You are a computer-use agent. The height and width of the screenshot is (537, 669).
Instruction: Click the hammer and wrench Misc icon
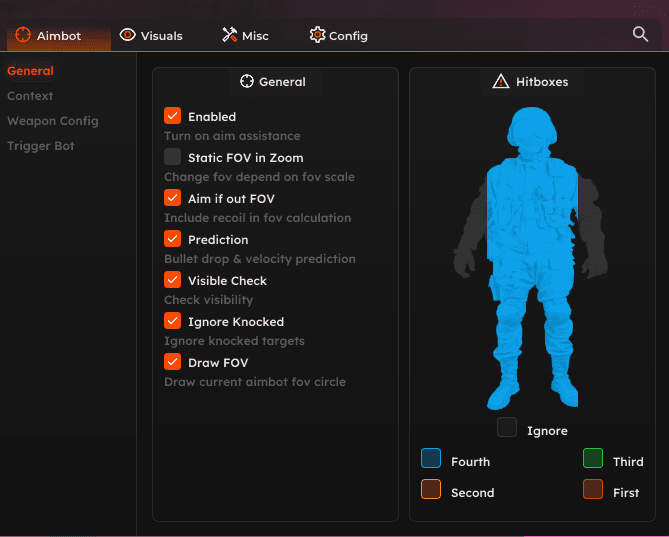click(x=229, y=35)
